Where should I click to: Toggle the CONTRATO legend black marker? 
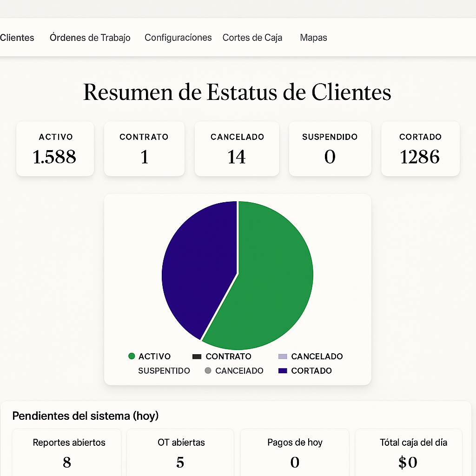click(196, 357)
